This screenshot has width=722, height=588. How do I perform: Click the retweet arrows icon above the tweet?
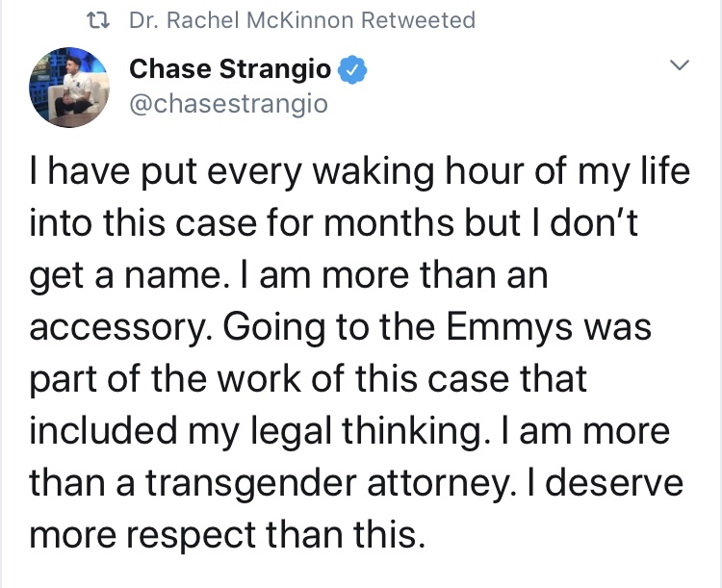(x=98, y=20)
